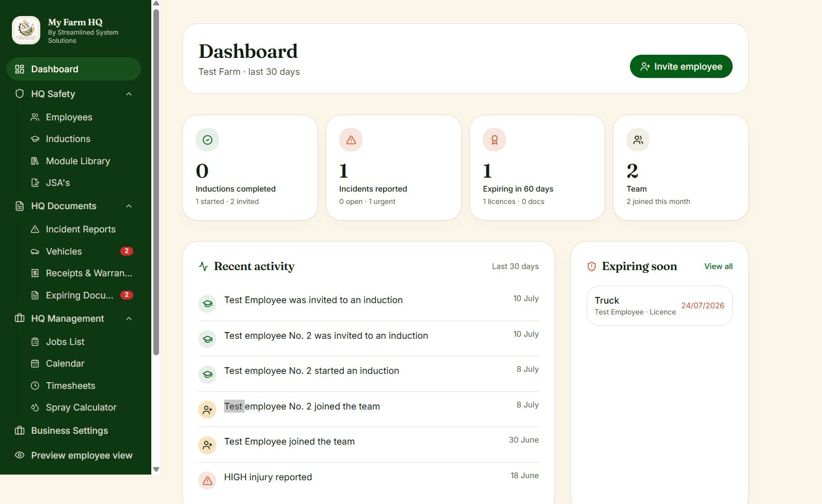
Task: Collapse the HQ Management section chevron
Action: (x=129, y=319)
